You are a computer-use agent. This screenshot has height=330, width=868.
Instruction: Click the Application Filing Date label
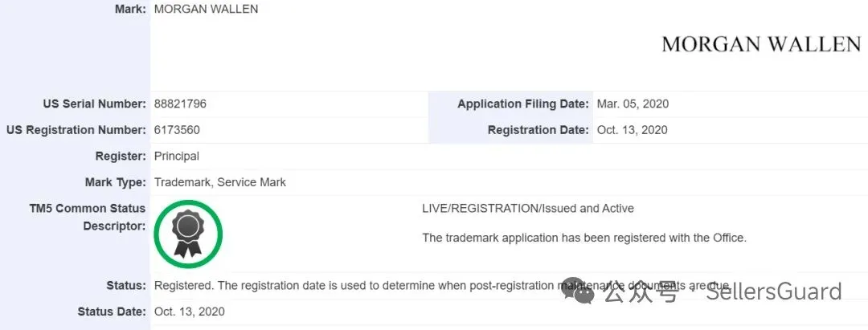(x=523, y=104)
